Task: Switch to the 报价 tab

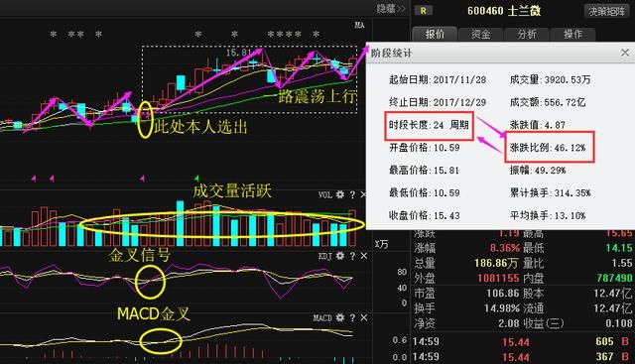Action: tap(435, 35)
